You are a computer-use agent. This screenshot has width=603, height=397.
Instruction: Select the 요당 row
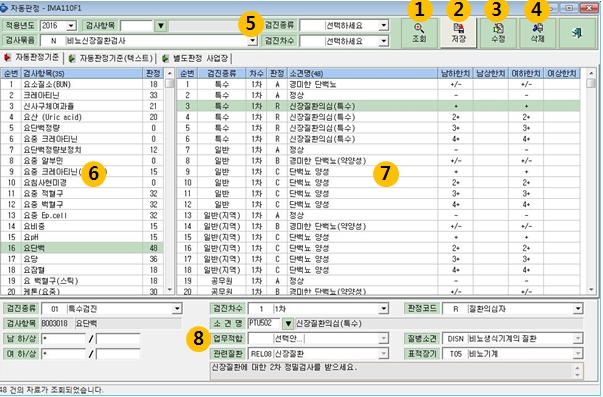[82, 259]
